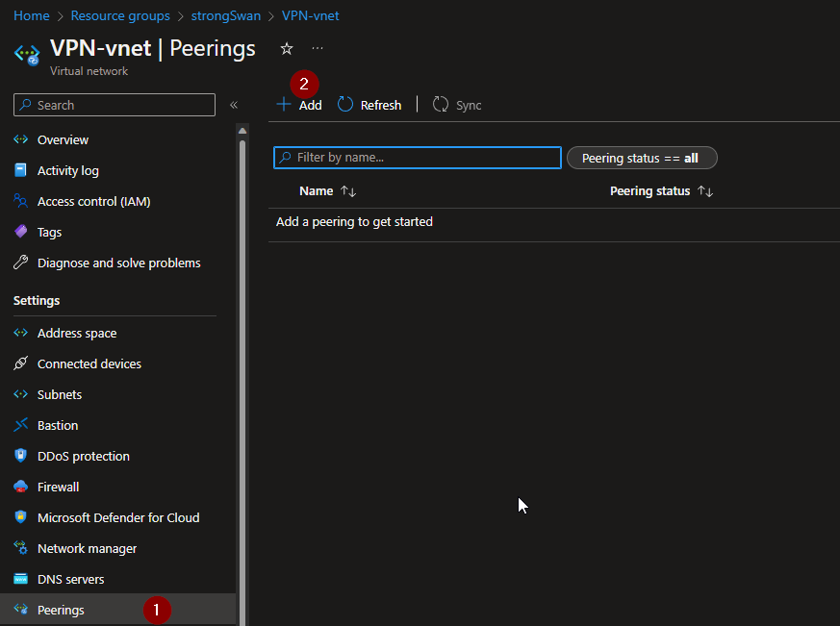Click the Bastion cross icon
The image size is (840, 626).
[20, 425]
